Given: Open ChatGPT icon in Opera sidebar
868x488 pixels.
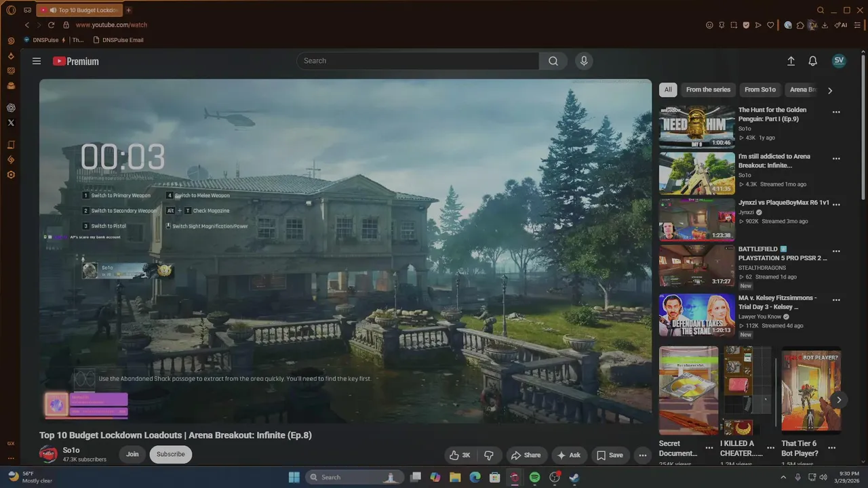Looking at the screenshot, I should click(11, 108).
